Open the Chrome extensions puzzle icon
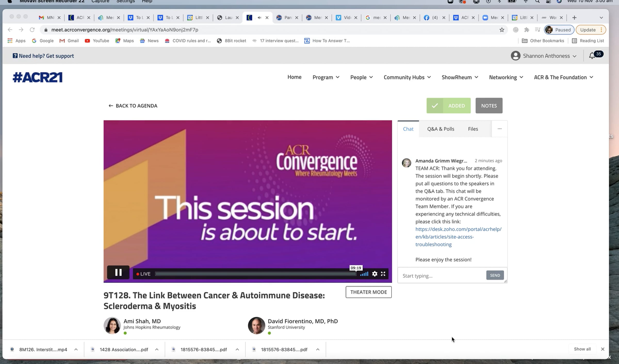The height and width of the screenshot is (364, 619). [526, 30]
